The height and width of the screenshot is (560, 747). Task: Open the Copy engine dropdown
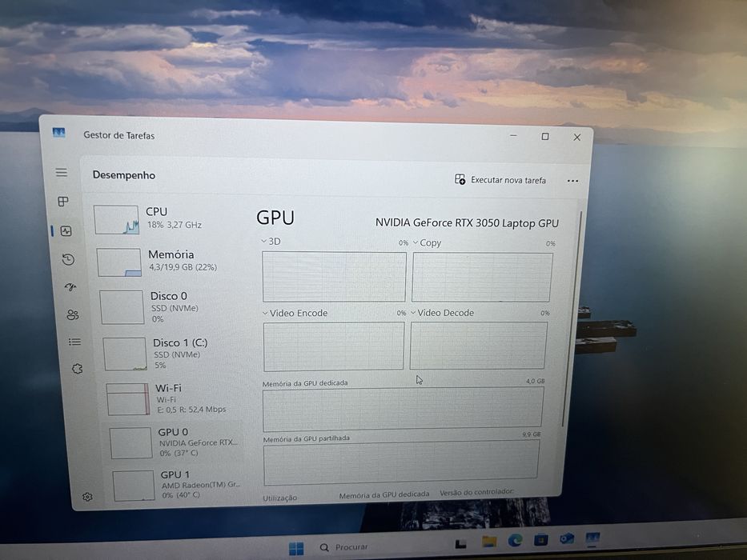pyautogui.click(x=427, y=243)
